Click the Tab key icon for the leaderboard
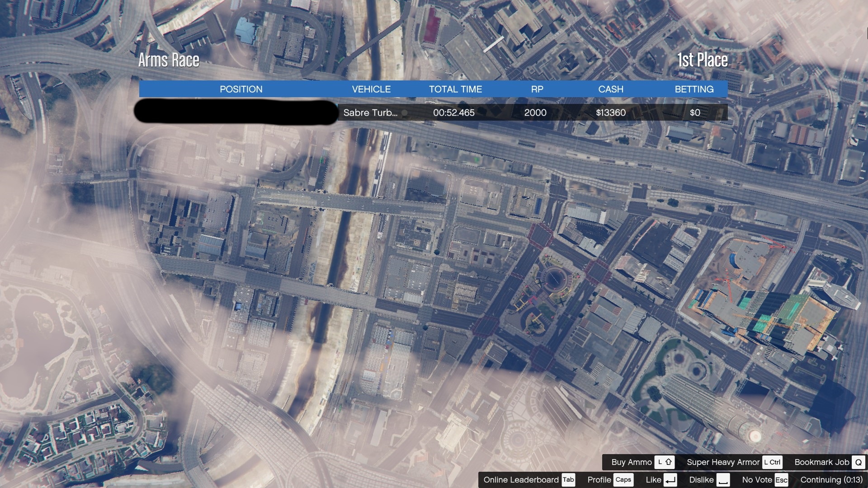 [x=568, y=480]
